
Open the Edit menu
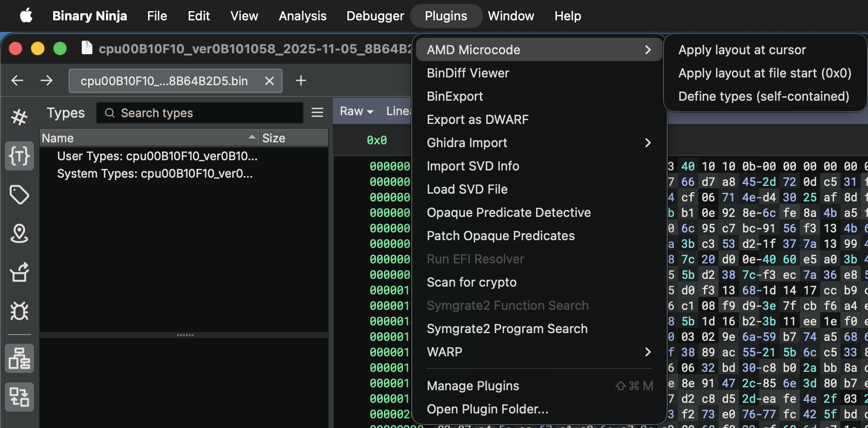pyautogui.click(x=199, y=16)
